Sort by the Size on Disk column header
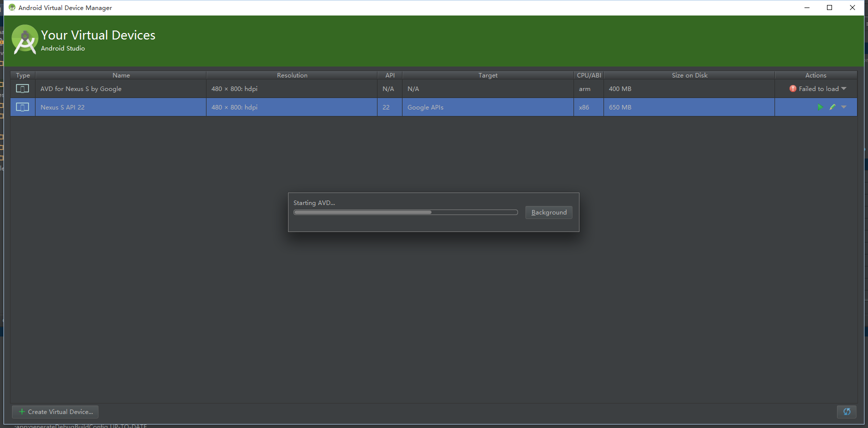The width and height of the screenshot is (868, 428). click(689, 75)
